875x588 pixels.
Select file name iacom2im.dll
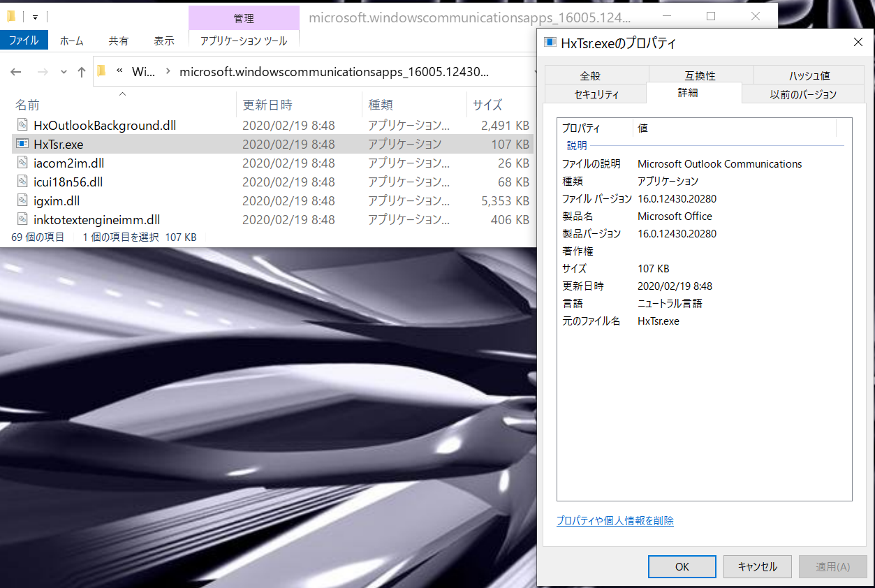click(69, 163)
